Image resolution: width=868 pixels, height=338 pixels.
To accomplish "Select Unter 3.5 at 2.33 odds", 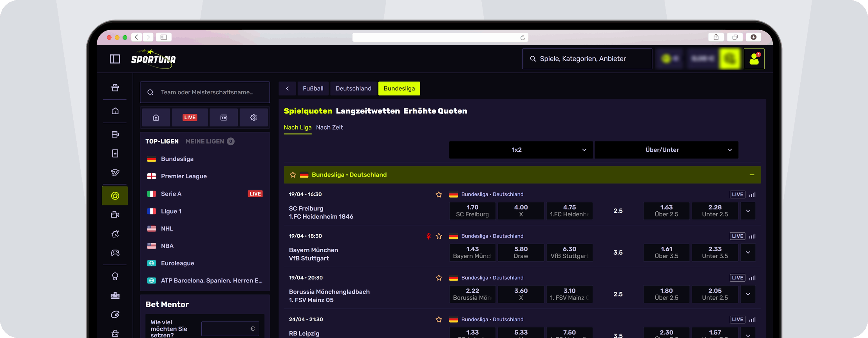I will coord(715,252).
